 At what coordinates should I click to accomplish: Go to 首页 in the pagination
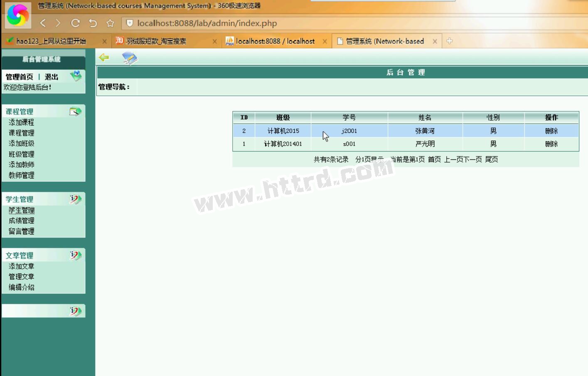point(434,159)
